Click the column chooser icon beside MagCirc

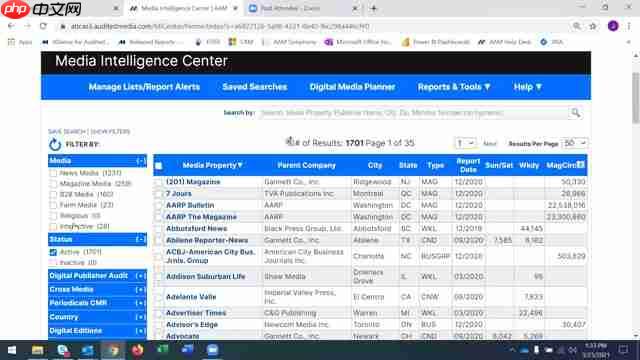pyautogui.click(x=580, y=165)
